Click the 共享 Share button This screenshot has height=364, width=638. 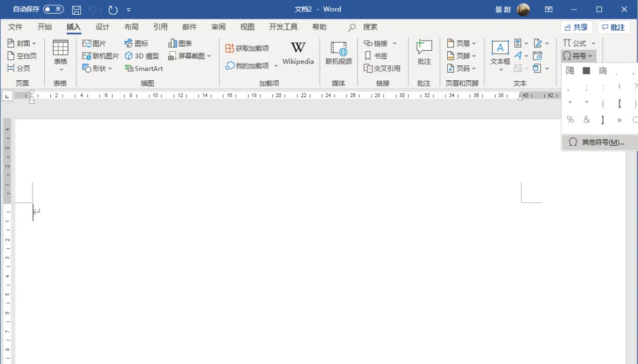pyautogui.click(x=577, y=27)
